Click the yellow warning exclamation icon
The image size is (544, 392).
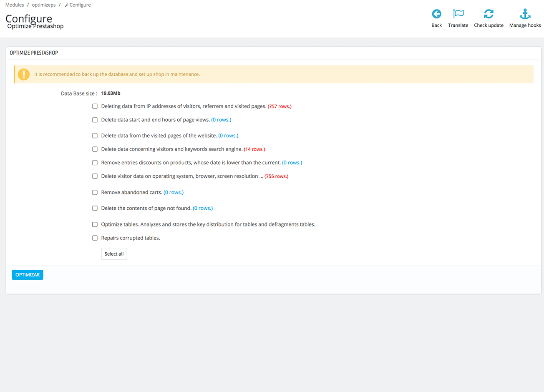[x=24, y=74]
